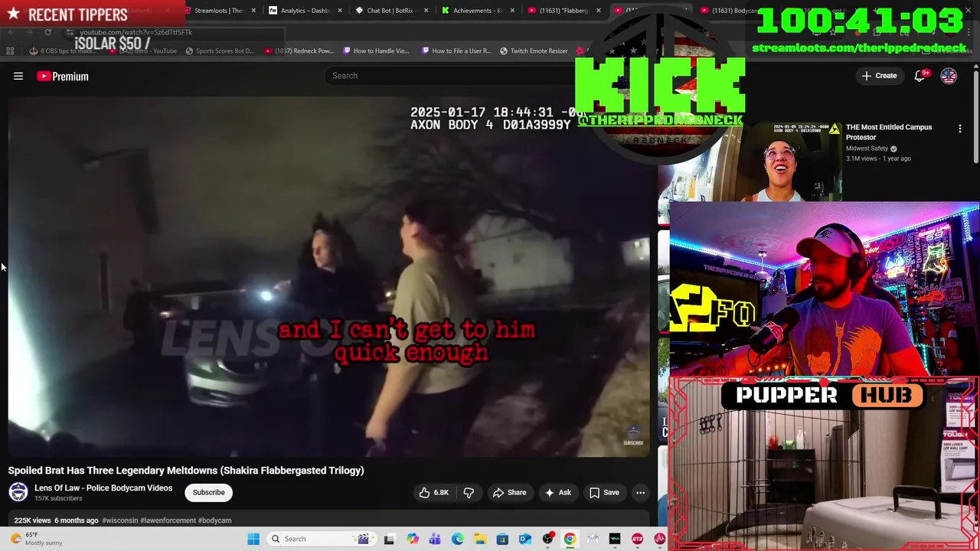Save video to a playlist
This screenshot has width=980, height=551.
point(603,493)
